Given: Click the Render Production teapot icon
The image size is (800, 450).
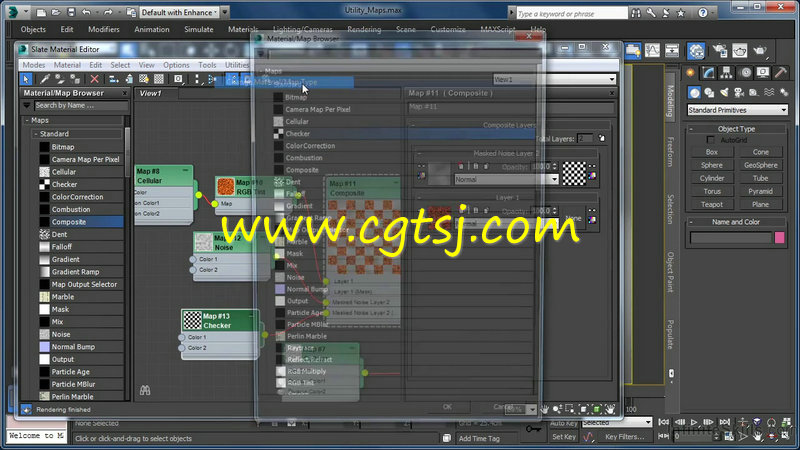Looking at the screenshot, I should point(760,50).
